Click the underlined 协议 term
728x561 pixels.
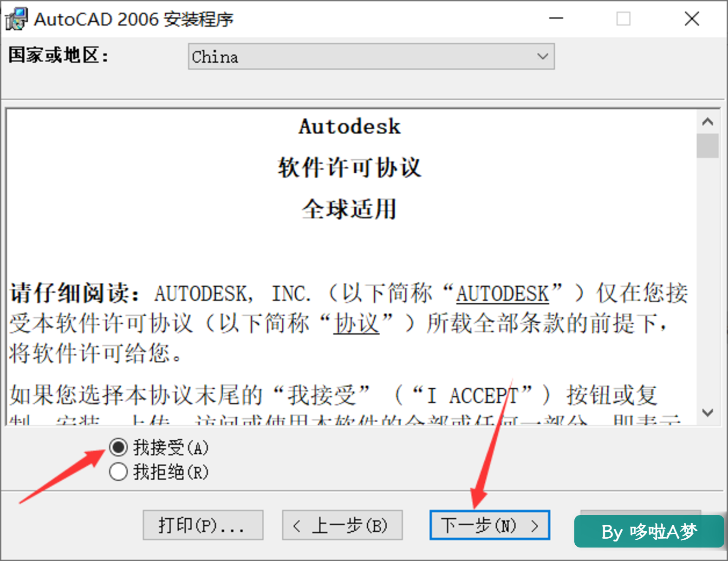click(356, 323)
